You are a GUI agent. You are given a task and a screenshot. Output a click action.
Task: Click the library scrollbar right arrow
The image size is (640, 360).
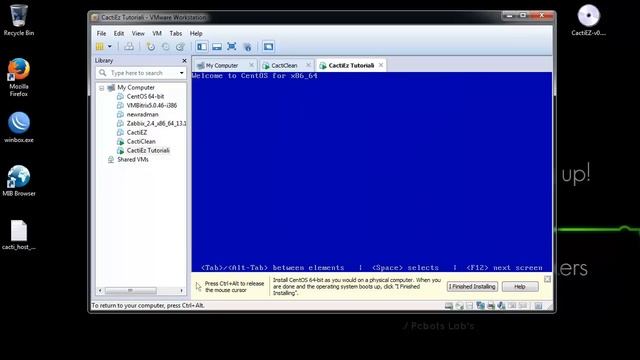tap(182, 291)
